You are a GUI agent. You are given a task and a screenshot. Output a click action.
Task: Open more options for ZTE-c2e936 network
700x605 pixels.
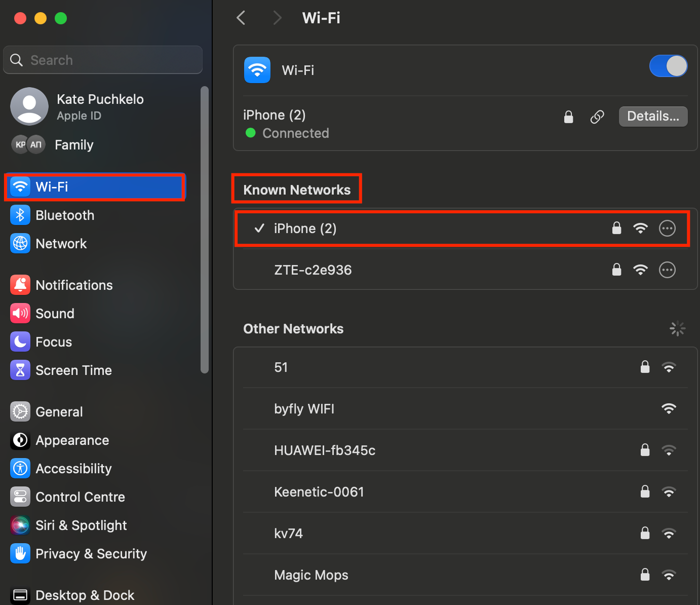[667, 270]
